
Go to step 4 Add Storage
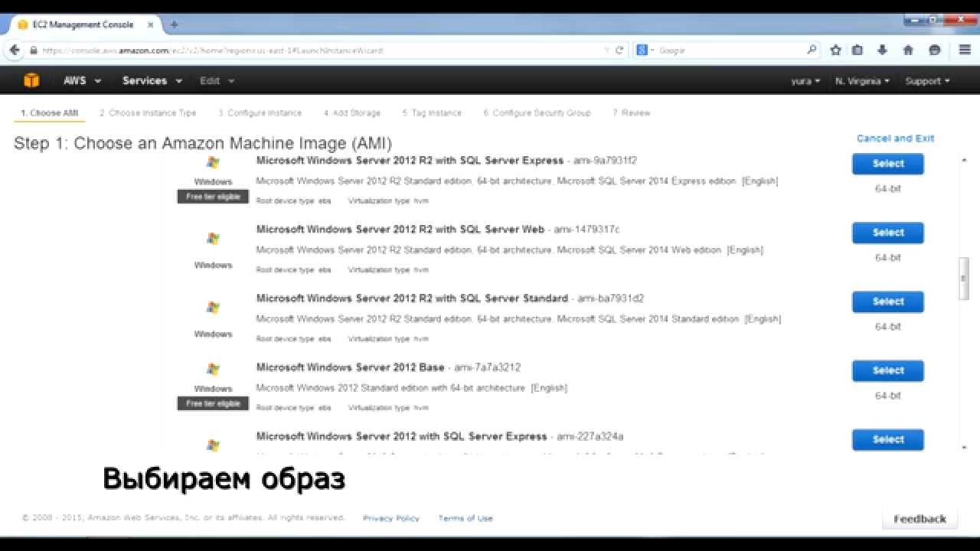351,113
